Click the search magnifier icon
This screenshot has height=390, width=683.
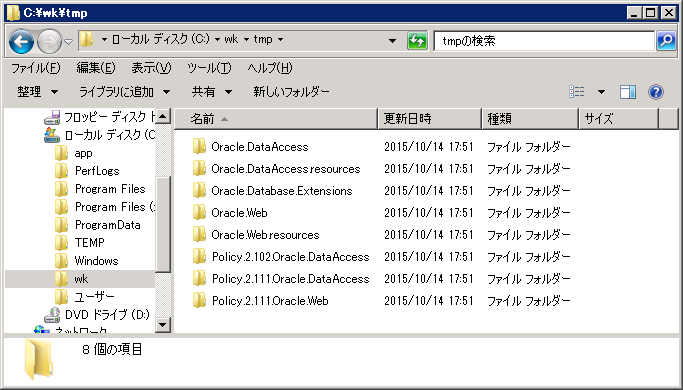(x=666, y=41)
